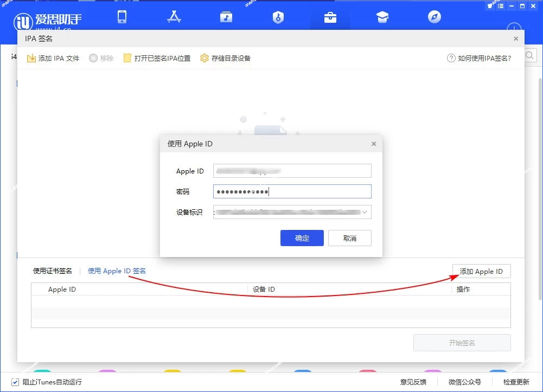
Task: Switch to the 使用 Apple ID 签名 tab
Action: pos(116,271)
